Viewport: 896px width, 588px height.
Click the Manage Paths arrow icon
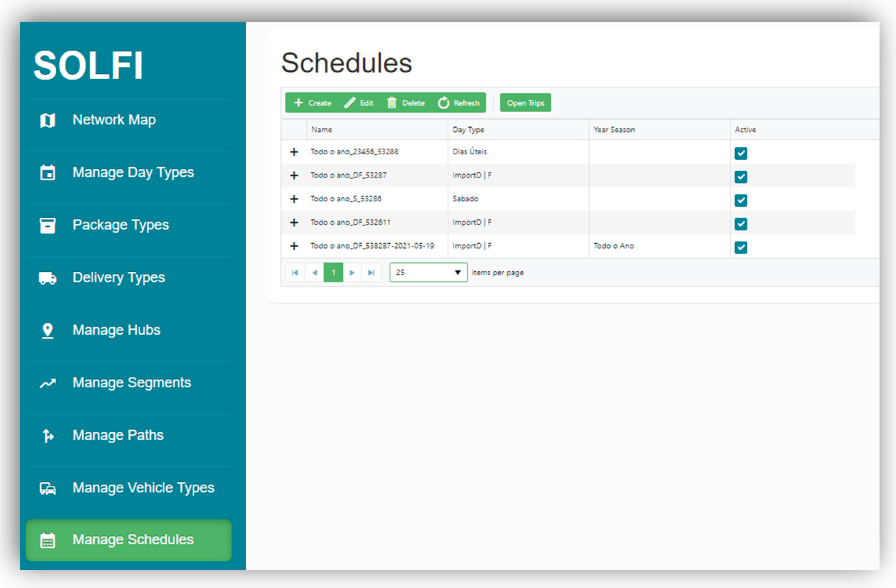click(47, 436)
